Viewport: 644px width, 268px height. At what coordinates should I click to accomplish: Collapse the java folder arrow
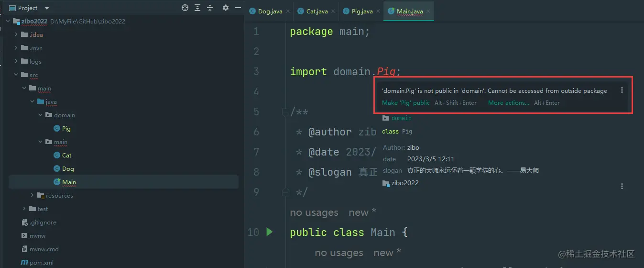[x=32, y=101]
